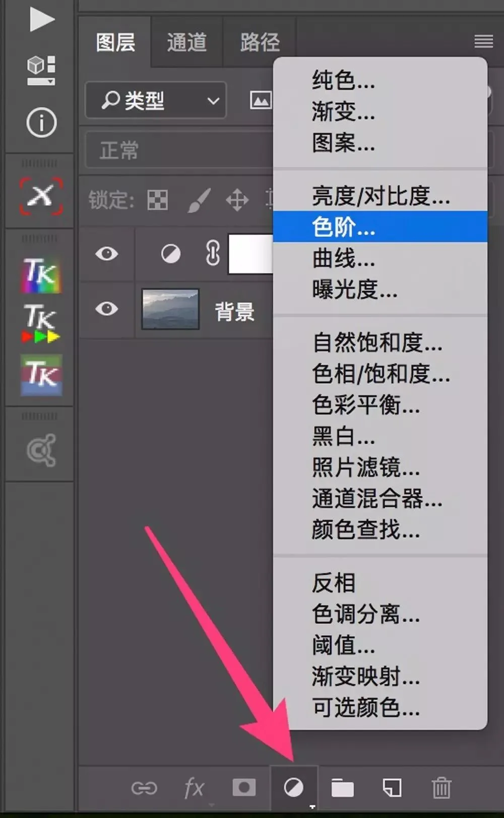504x818 pixels.
Task: Choose 照片滤镜... adjustment
Action: coord(380,468)
